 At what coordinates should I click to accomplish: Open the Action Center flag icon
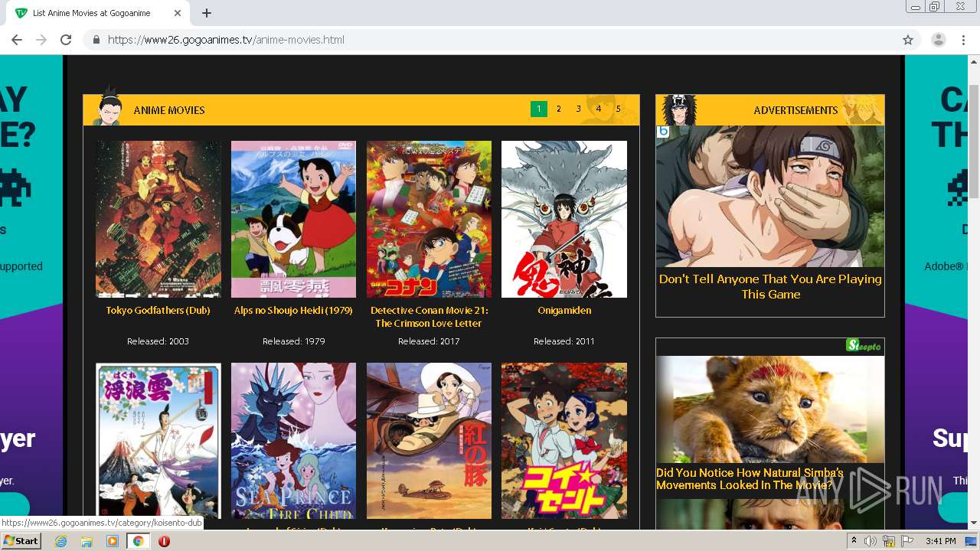click(x=908, y=541)
